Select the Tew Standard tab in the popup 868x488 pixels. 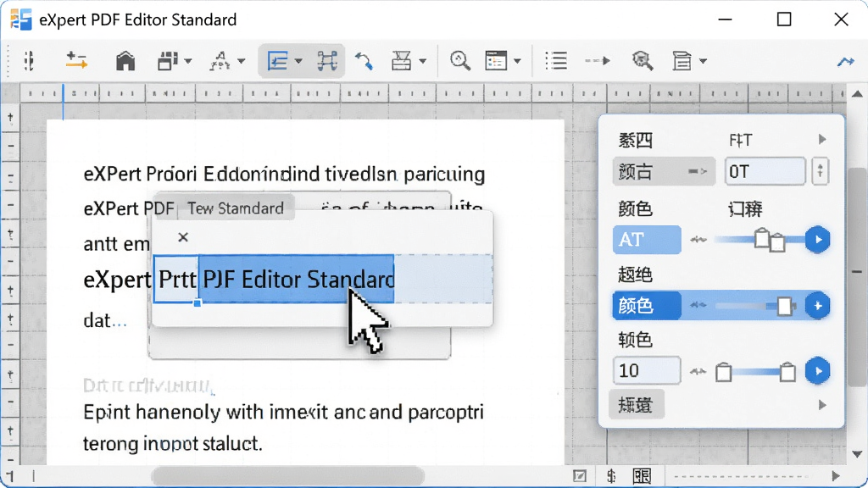(236, 208)
